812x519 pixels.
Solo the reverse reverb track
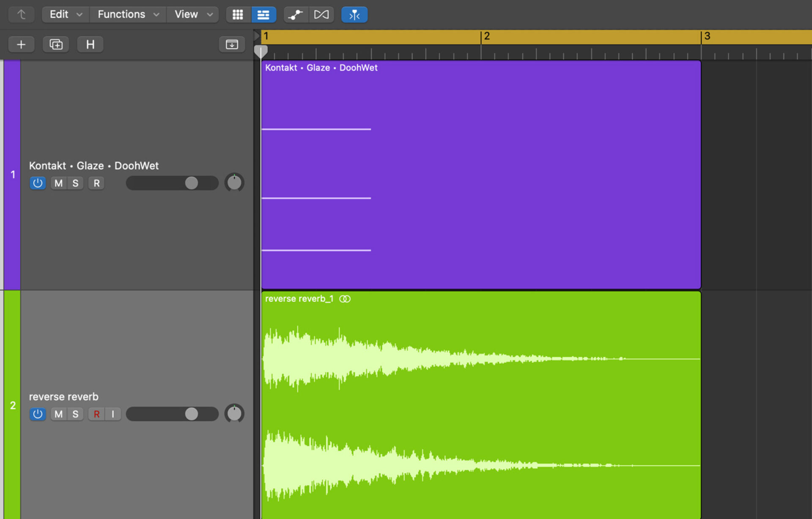(75, 414)
